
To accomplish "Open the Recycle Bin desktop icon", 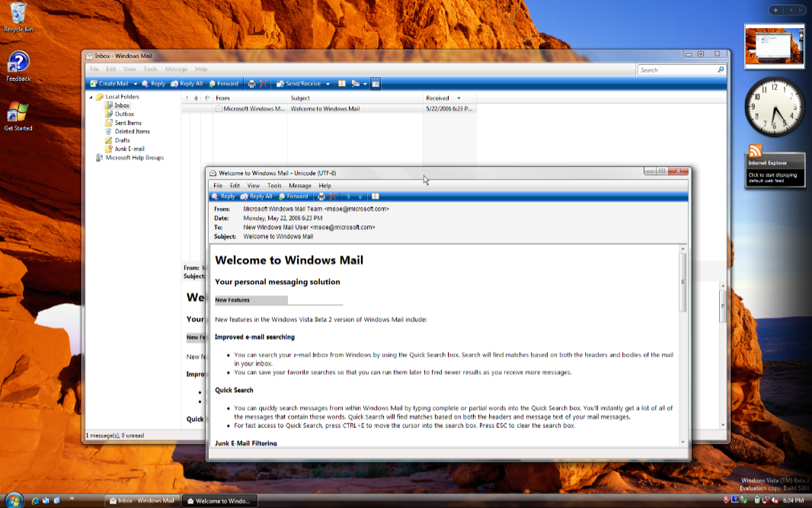I will pos(18,17).
